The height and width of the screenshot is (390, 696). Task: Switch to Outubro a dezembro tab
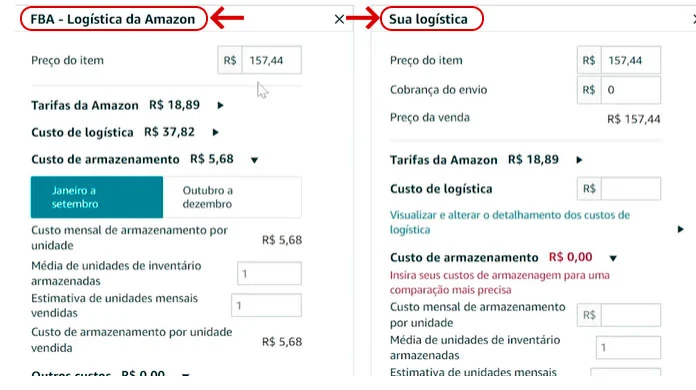click(x=232, y=197)
